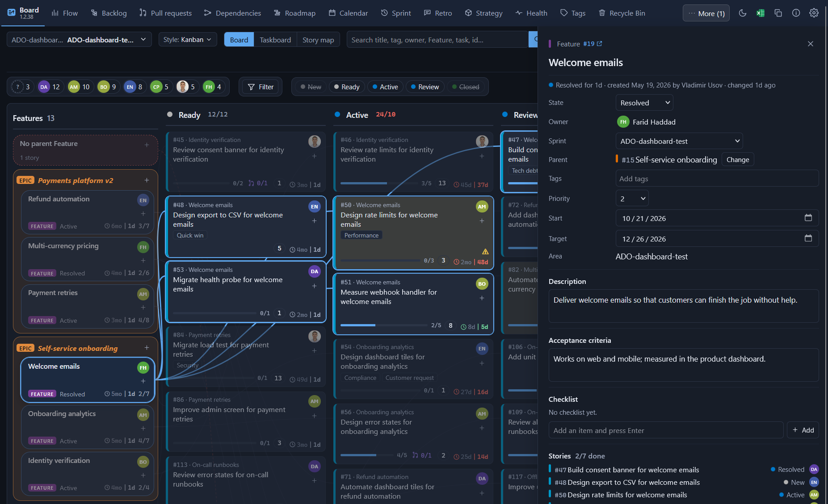Viewport: 828px width, 504px height.
Task: Go to Dependencies tab
Action: coord(232,13)
